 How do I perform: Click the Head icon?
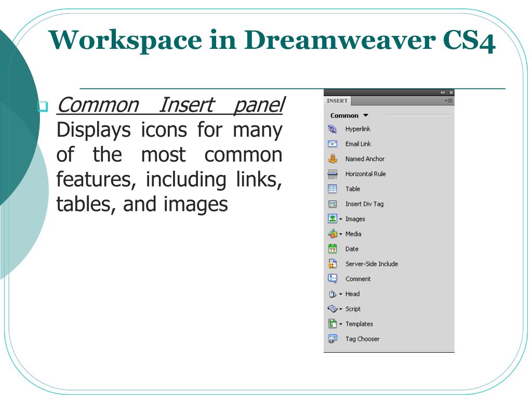tap(332, 294)
